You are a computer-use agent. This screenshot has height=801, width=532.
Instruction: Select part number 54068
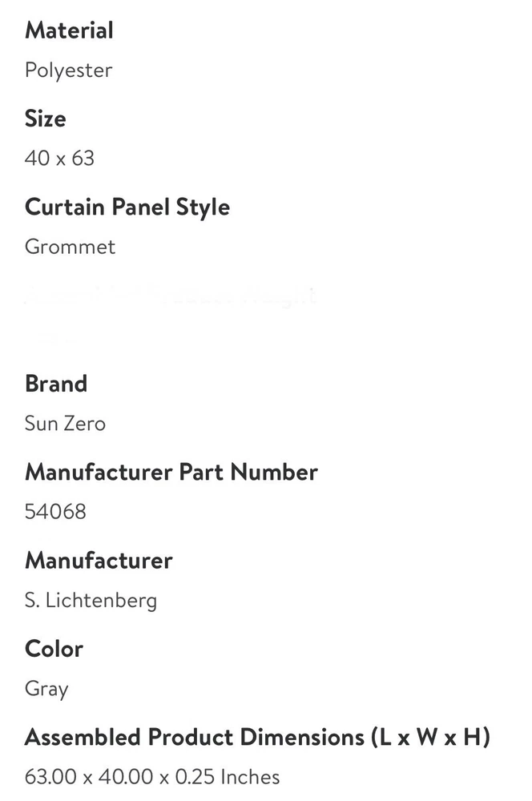pyautogui.click(x=55, y=512)
